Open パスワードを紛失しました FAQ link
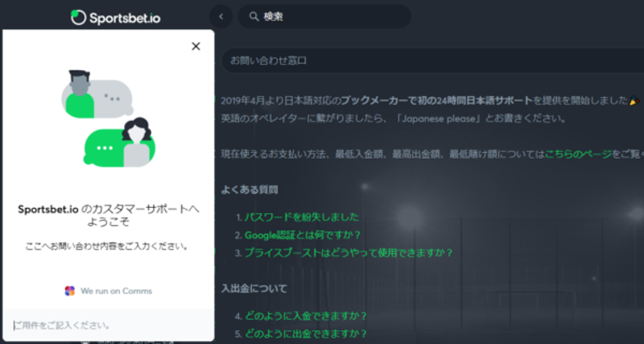This screenshot has height=344, width=644. (x=301, y=217)
